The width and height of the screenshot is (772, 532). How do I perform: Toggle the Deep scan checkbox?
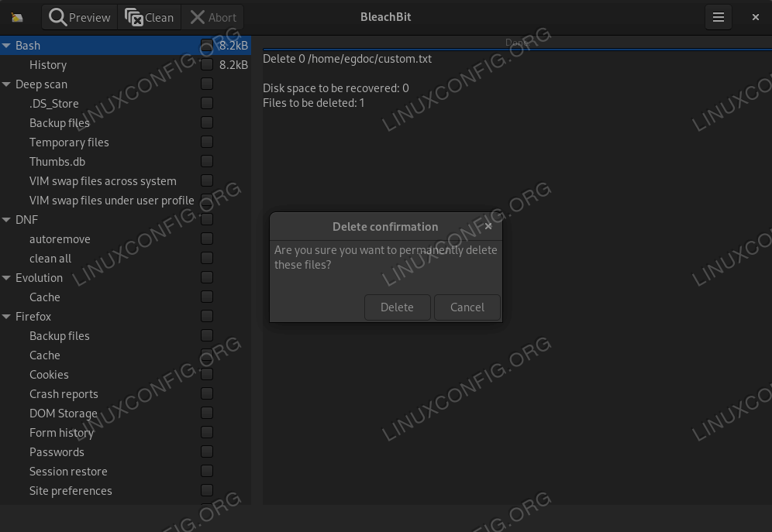pos(207,84)
